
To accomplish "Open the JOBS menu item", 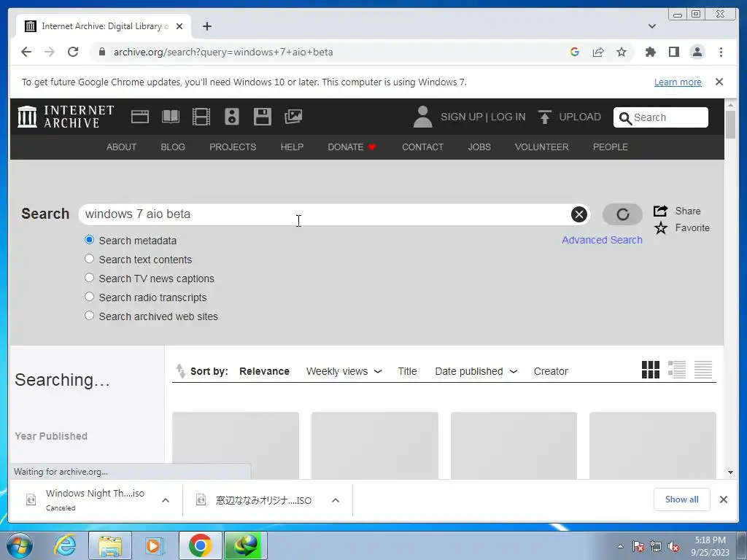I will (479, 147).
